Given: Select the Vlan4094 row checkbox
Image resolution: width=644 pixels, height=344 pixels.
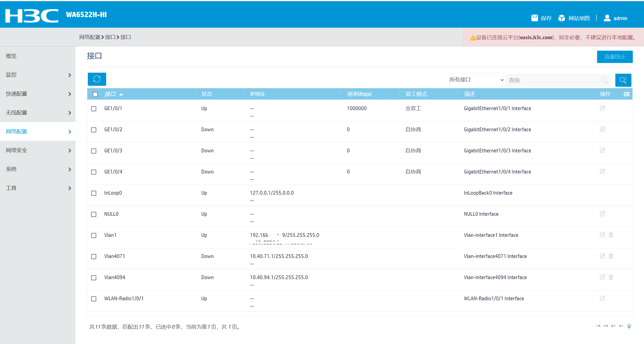Looking at the screenshot, I should tap(94, 278).
